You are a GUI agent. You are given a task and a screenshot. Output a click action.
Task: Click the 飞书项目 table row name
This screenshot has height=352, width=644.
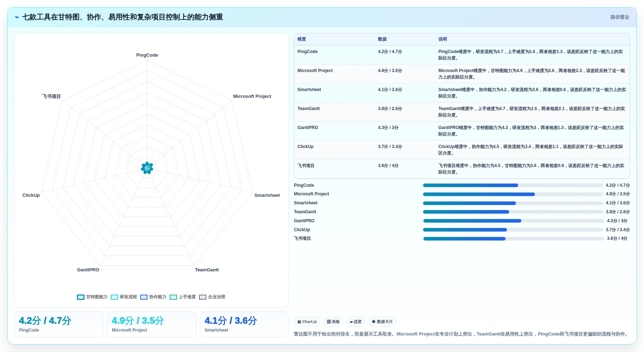point(306,166)
